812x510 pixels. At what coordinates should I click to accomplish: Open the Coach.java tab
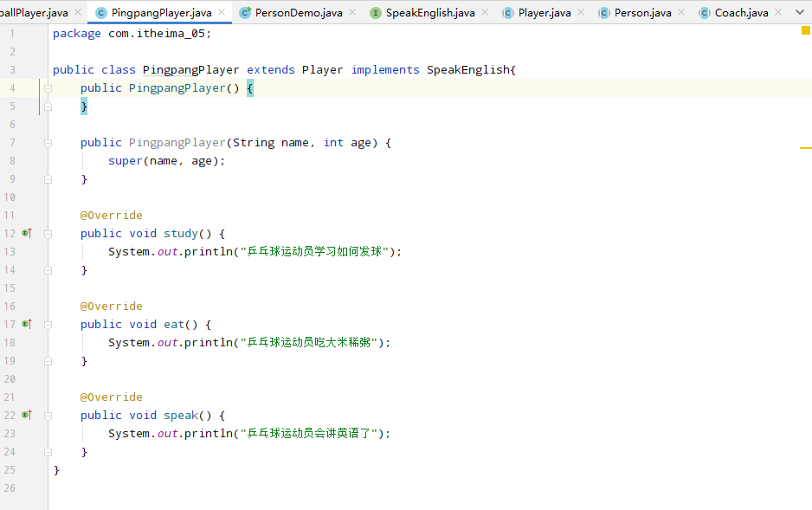point(741,12)
